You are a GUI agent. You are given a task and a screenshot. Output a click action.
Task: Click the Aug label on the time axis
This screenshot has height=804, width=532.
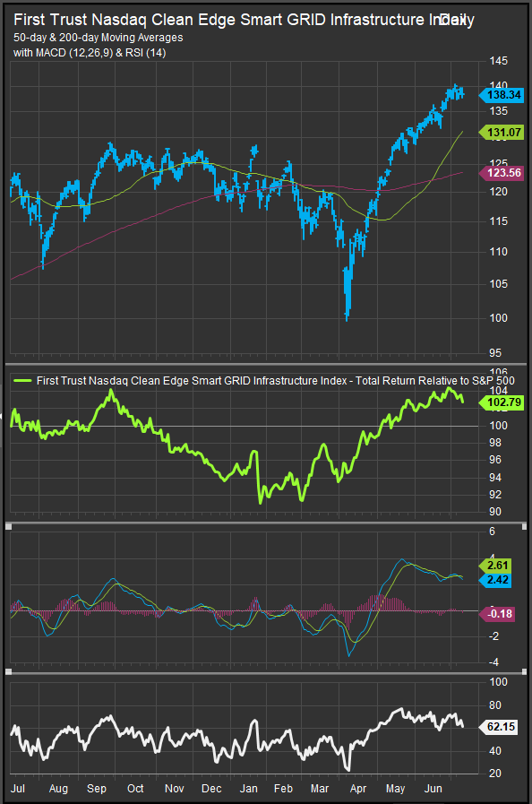[58, 788]
